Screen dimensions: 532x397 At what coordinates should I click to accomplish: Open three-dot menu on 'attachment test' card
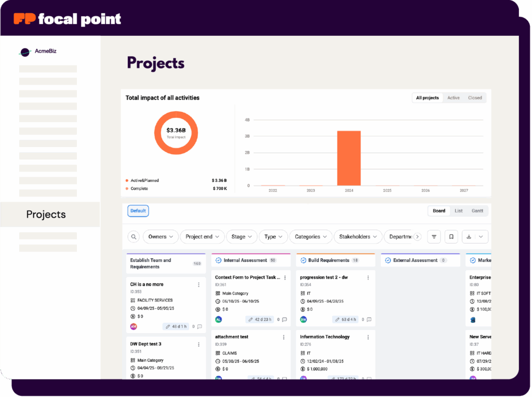coord(284,337)
